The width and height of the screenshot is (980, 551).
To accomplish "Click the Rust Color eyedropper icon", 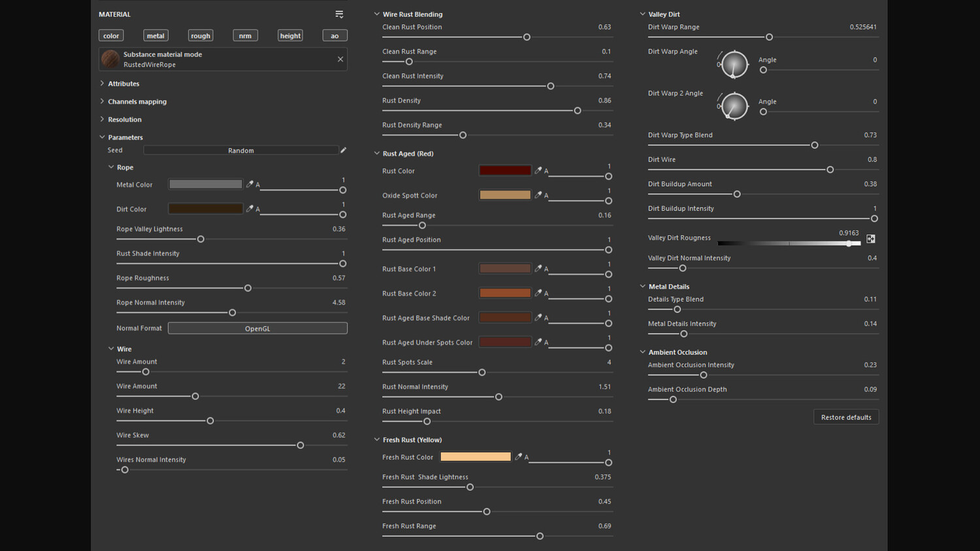I will click(538, 170).
